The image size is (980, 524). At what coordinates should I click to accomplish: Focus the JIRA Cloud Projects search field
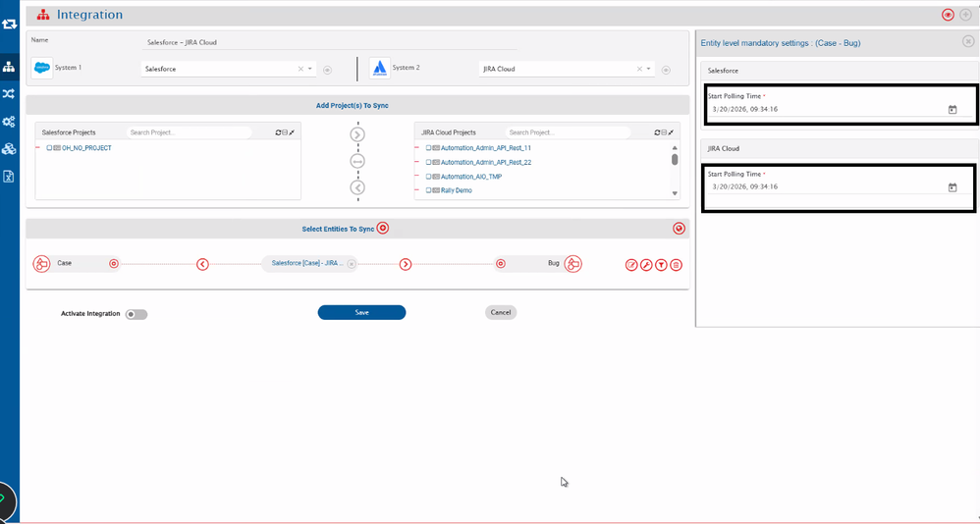(x=568, y=132)
